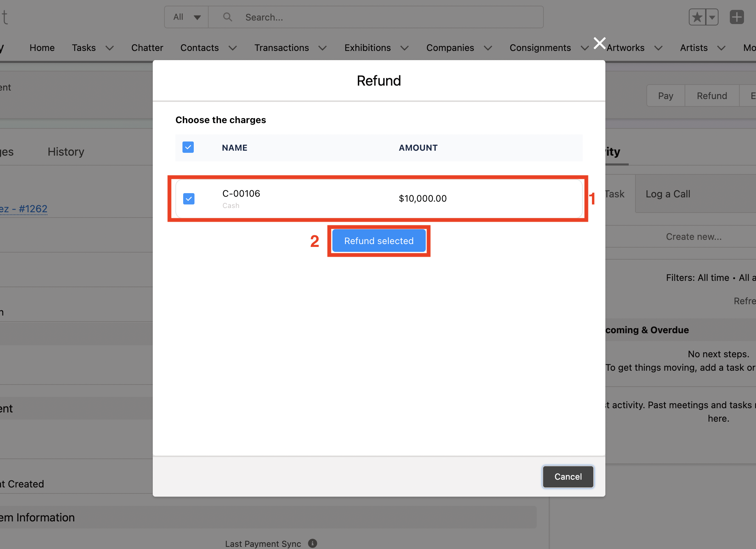Expand the Exhibitions menu chevron
The width and height of the screenshot is (756, 549).
[x=404, y=48]
